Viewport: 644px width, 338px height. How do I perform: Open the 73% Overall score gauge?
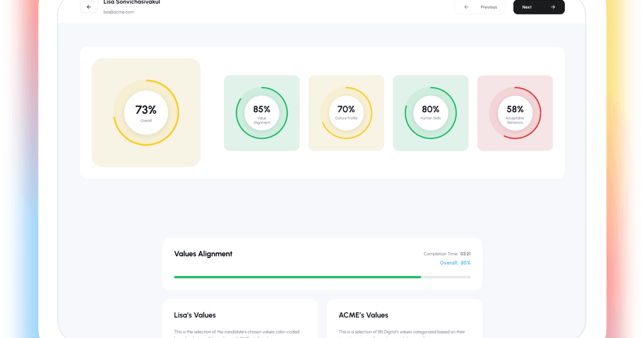click(146, 113)
